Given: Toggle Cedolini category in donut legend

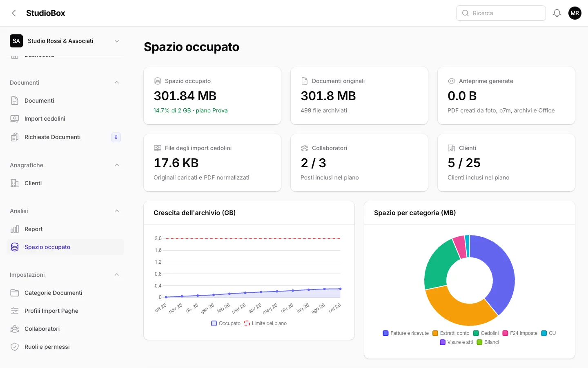Looking at the screenshot, I should pos(486,333).
